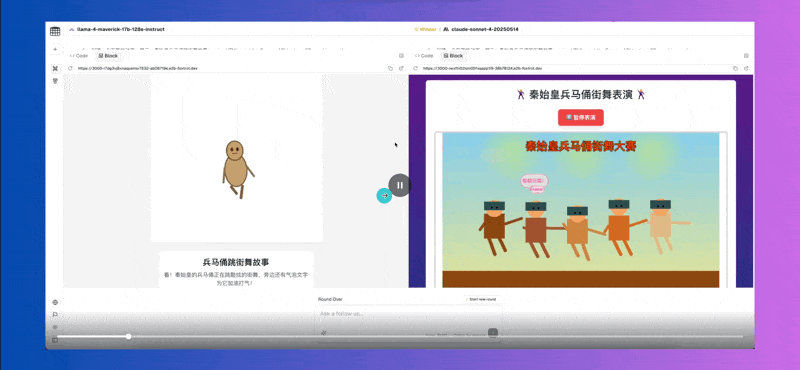Image resolution: width=800 pixels, height=370 pixels.
Task: Open claude-sonnet-4 preview in new tab
Action: 746,68
